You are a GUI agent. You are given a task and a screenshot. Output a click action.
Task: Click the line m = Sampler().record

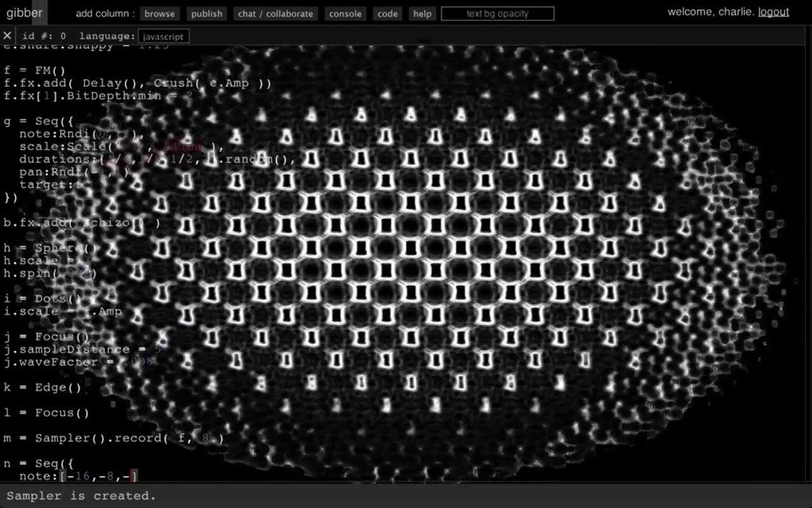(114, 438)
